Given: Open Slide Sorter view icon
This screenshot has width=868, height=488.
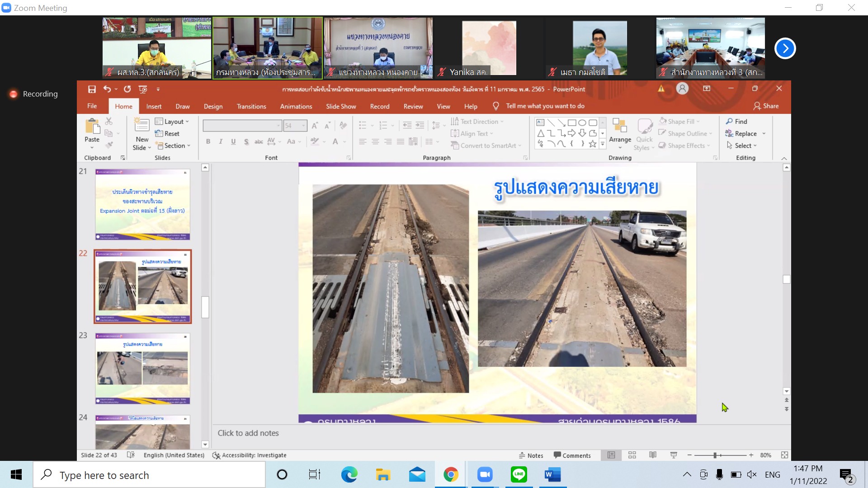Looking at the screenshot, I should pyautogui.click(x=632, y=455).
